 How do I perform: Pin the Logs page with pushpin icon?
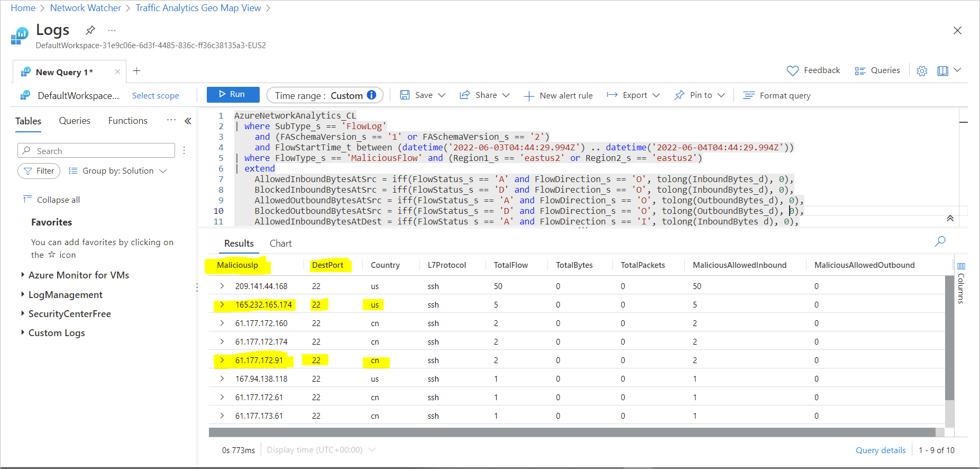point(90,30)
